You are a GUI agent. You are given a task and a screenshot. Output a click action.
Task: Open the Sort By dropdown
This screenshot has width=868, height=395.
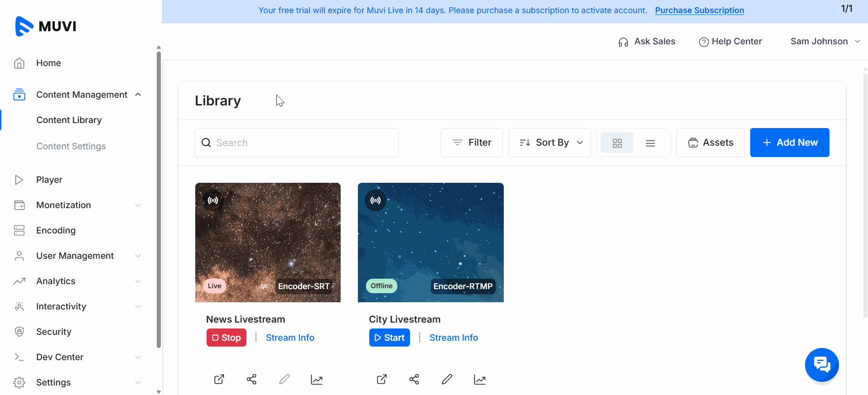[550, 143]
